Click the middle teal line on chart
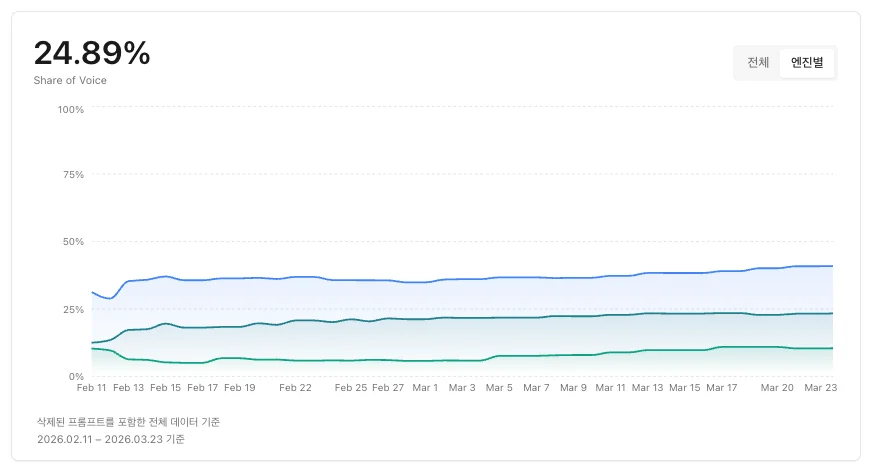The height and width of the screenshot is (468, 875). (x=460, y=317)
